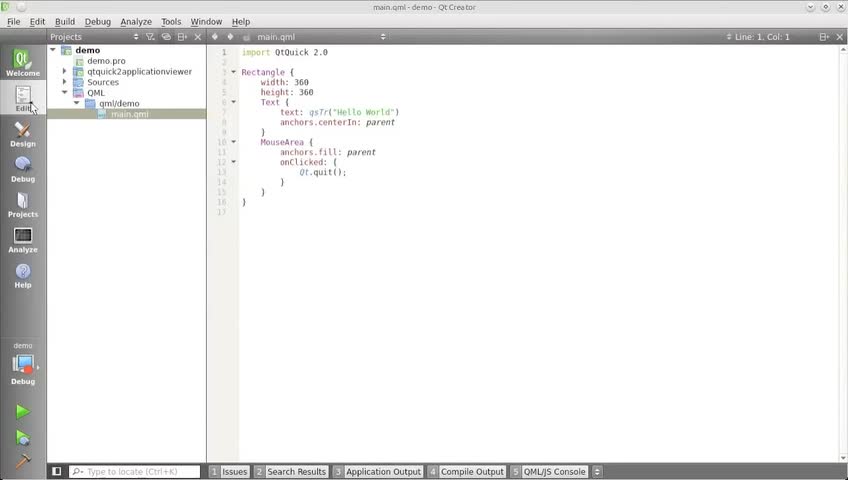Screen dimensions: 848x480
Task: Fold the onClicked code block
Action: 234,162
